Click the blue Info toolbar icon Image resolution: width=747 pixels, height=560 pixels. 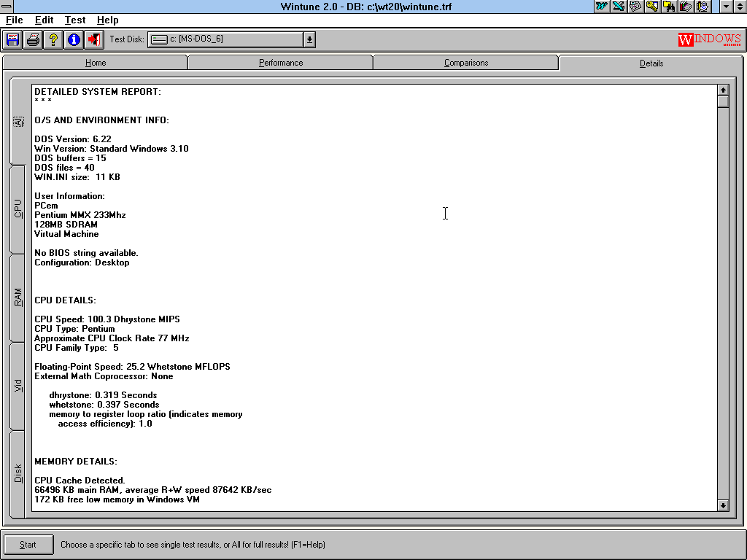[x=74, y=39]
